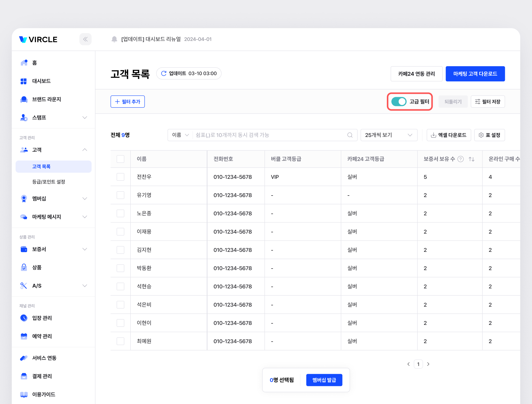Open the VIRCLE logo home
The image size is (532, 404).
39,39
